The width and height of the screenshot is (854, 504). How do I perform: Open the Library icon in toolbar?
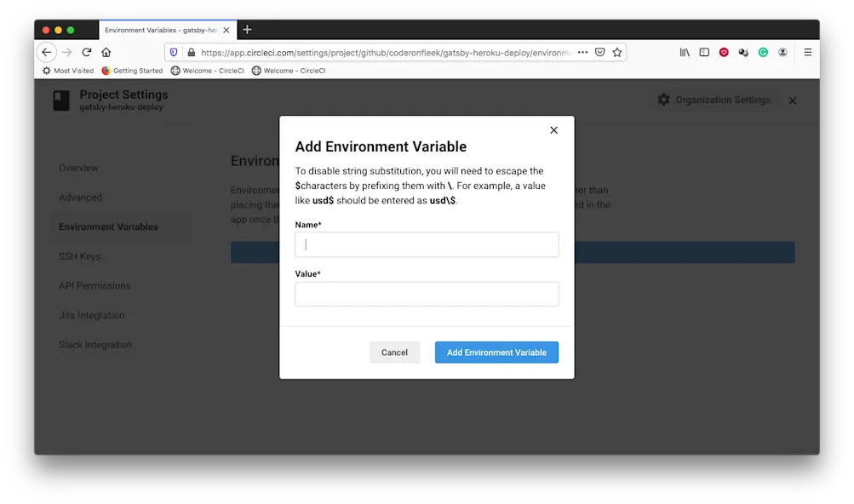tap(685, 52)
